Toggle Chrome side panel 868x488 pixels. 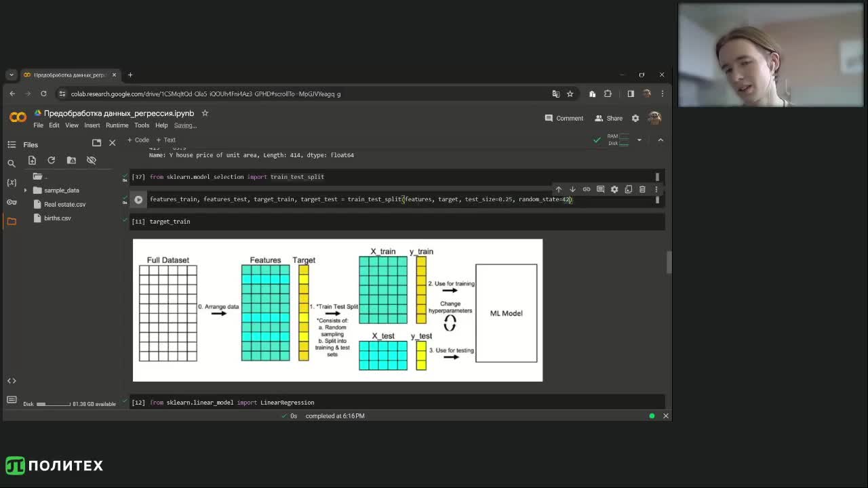(631, 94)
